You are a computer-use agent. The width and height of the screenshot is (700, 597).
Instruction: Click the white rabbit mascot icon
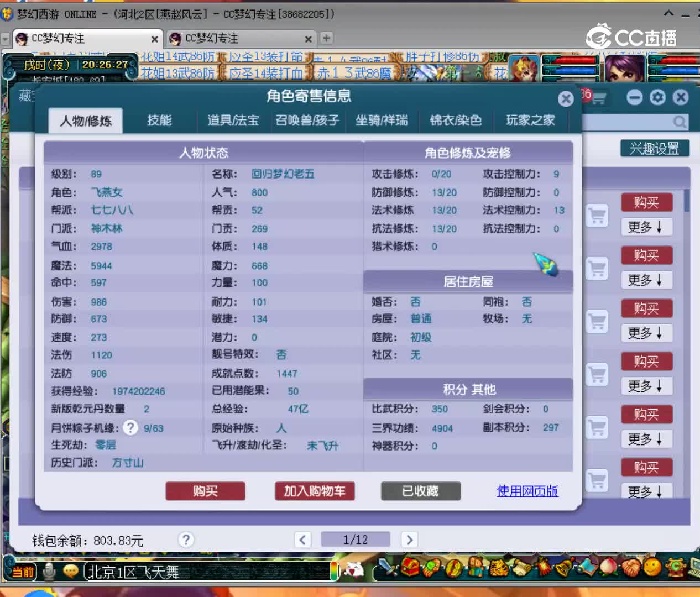(354, 568)
